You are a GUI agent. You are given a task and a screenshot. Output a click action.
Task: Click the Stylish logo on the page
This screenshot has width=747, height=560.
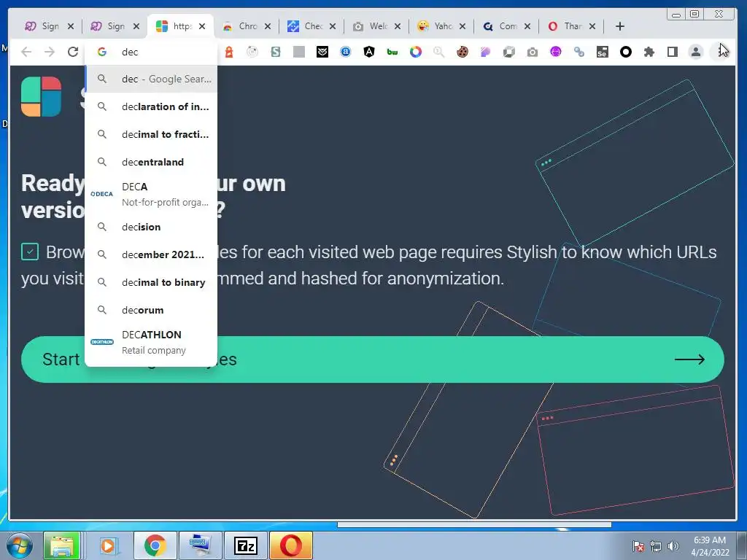42,97
